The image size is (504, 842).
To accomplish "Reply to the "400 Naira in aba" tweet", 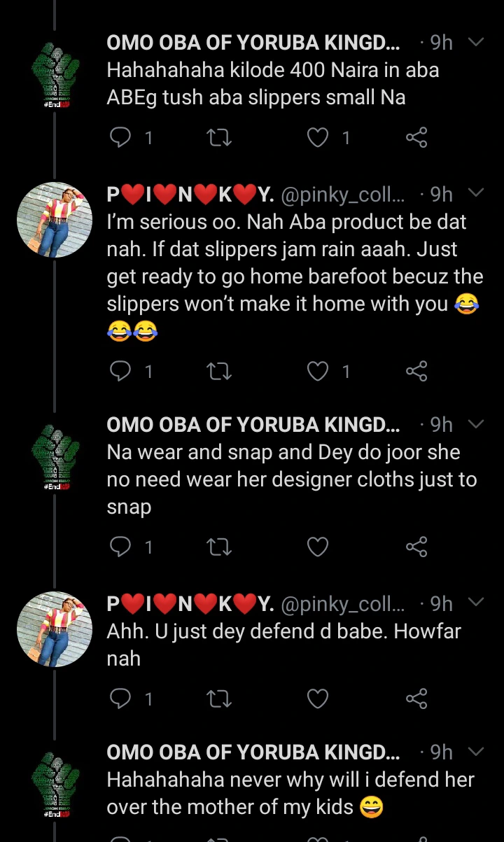I will [x=121, y=138].
